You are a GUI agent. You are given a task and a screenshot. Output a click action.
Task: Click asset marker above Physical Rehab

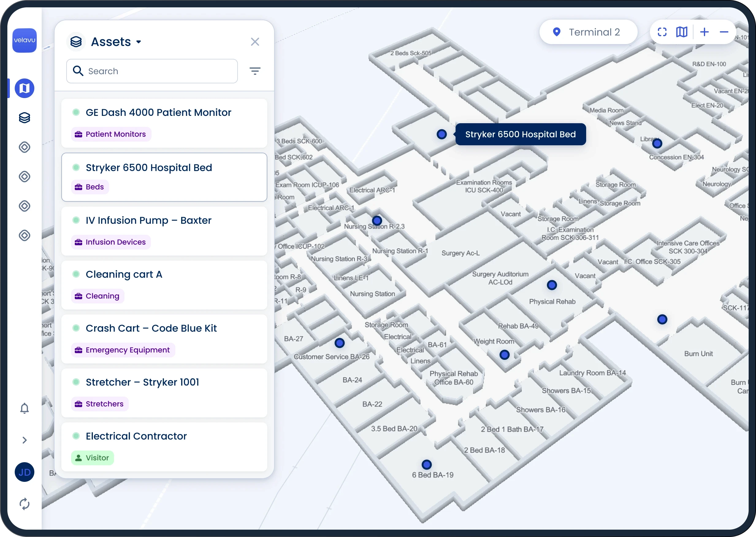coord(552,285)
